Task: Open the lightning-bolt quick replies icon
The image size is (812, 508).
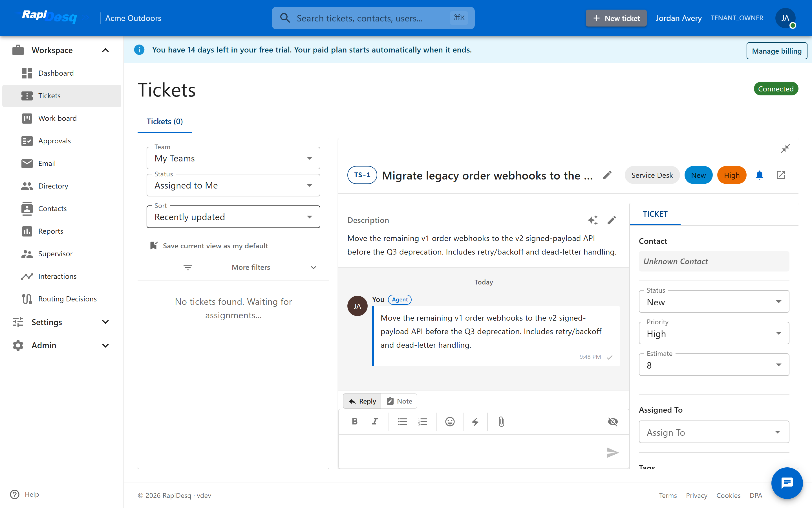Action: 475,421
